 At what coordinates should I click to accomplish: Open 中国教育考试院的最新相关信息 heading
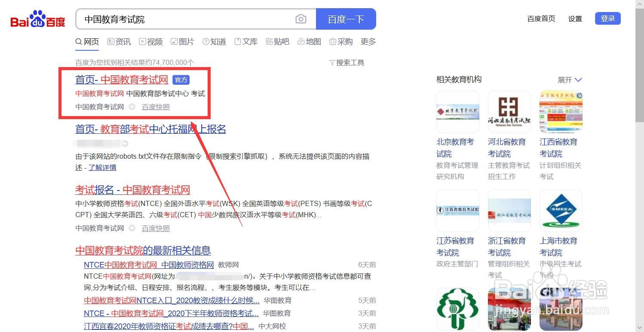tap(143, 250)
